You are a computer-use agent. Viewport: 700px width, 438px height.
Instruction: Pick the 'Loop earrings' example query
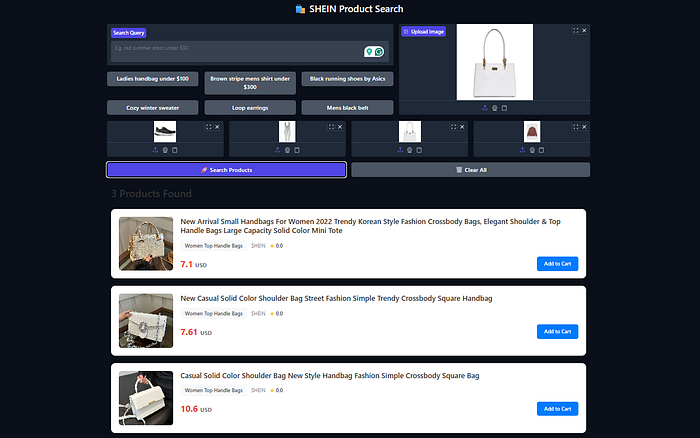pyautogui.click(x=250, y=108)
